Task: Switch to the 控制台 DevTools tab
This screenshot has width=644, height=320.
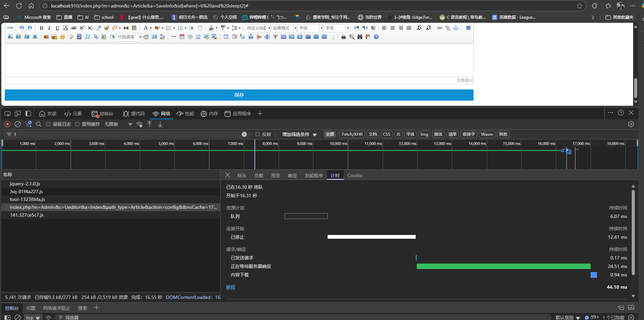Action: (103, 114)
